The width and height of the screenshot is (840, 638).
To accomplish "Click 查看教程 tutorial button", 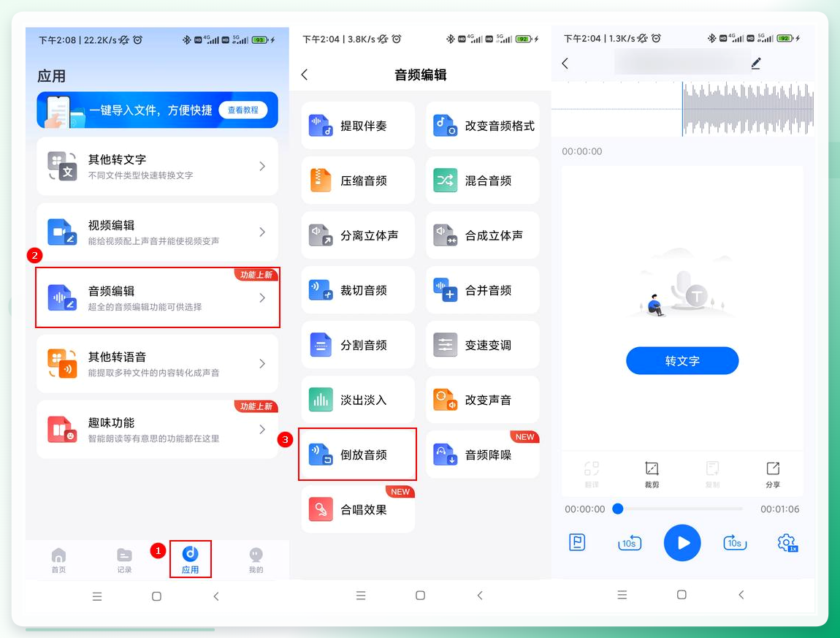I will (243, 110).
